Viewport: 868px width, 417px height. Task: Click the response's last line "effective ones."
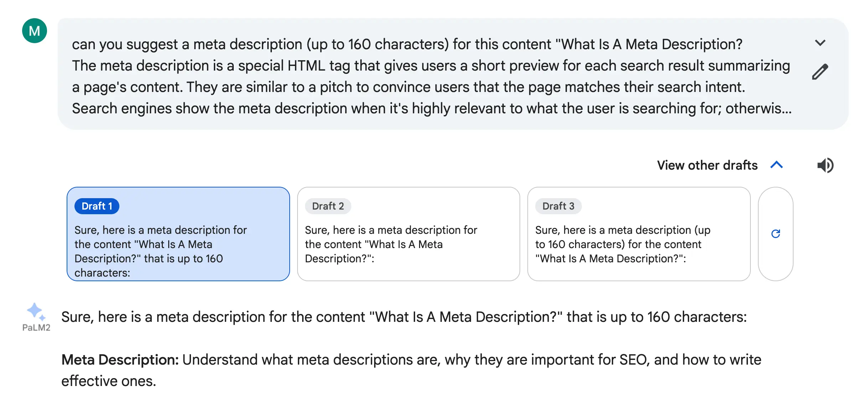[109, 381]
